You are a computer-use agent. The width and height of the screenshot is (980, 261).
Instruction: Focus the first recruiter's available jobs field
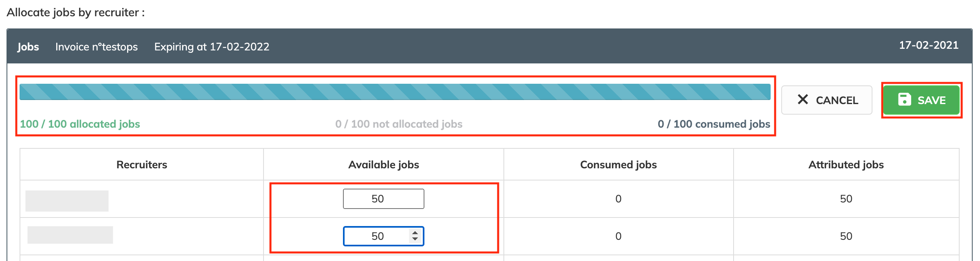point(383,199)
